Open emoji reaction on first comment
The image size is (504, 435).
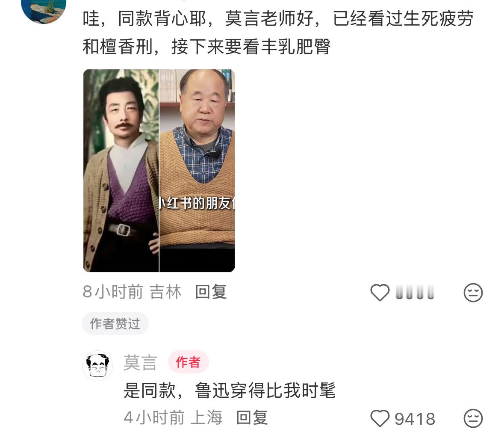473,292
